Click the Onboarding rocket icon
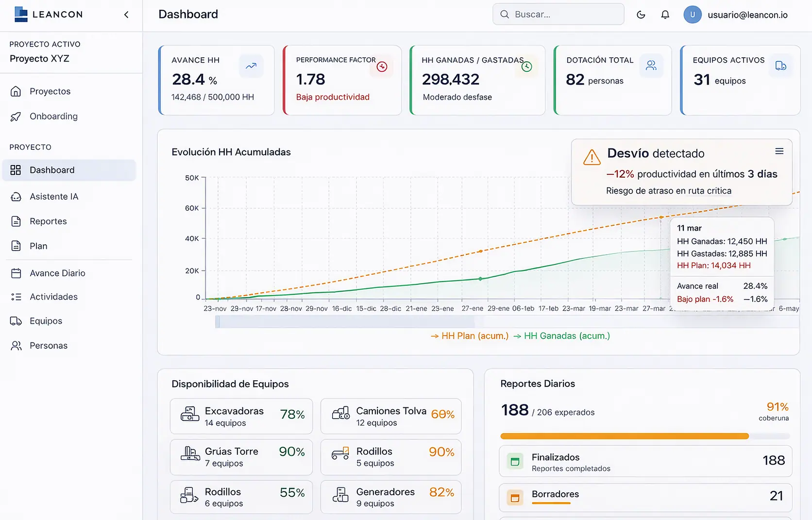This screenshot has height=520, width=812. 16,117
